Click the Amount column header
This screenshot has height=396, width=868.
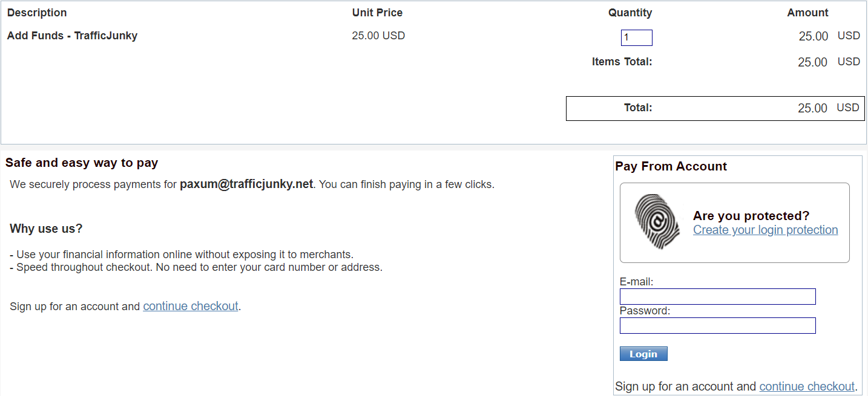[807, 13]
